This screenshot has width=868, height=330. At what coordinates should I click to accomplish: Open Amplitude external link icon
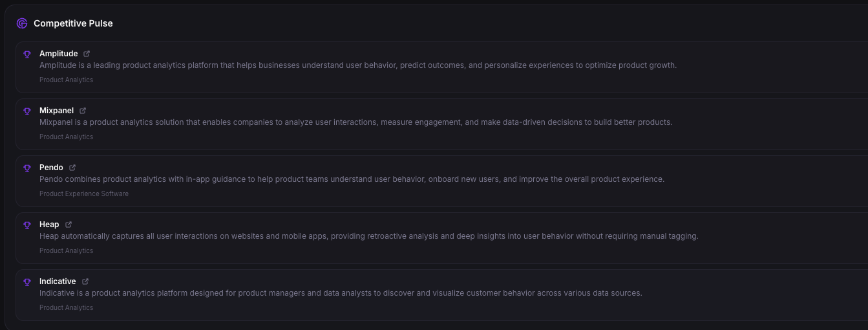coord(87,54)
